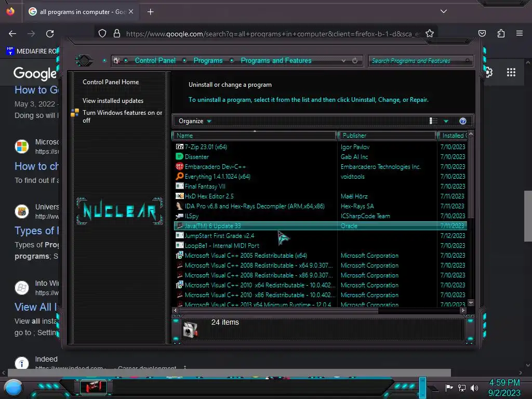Viewport: 532px width, 399px height.
Task: Click the running app thumbnail on taskbar
Action: click(94, 387)
